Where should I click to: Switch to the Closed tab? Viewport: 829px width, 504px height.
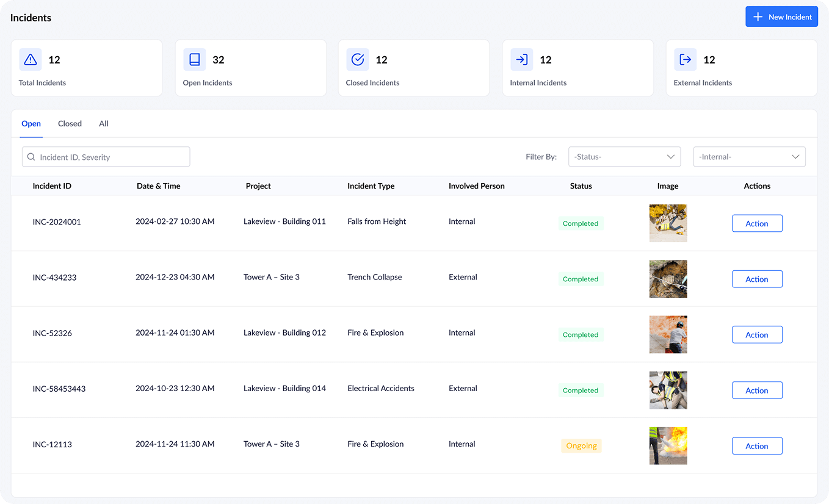70,124
